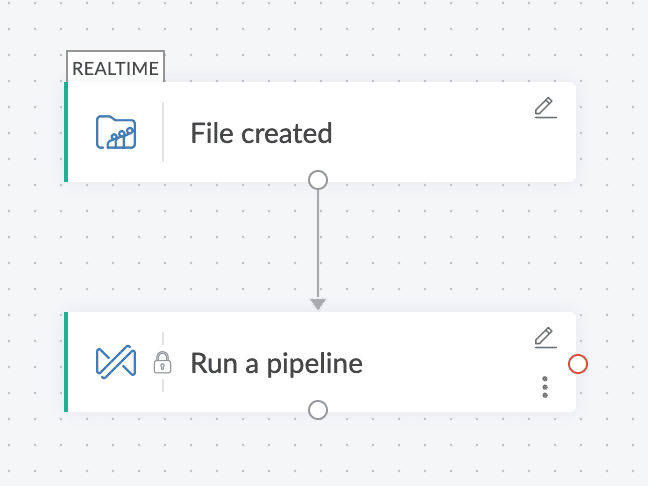
Task: Click the lock icon on pipeline step
Action: coord(162,363)
